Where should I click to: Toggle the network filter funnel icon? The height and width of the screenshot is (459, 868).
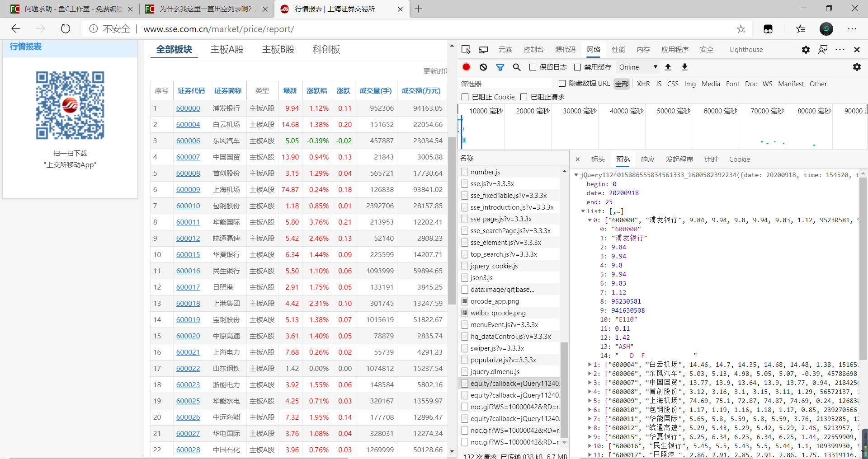500,67
